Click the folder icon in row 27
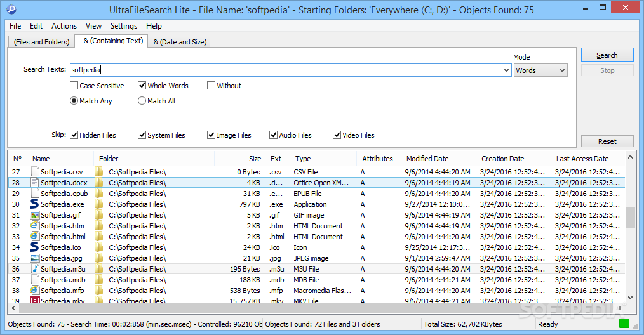Image resolution: width=644 pixels, height=335 pixels. pyautogui.click(x=99, y=171)
